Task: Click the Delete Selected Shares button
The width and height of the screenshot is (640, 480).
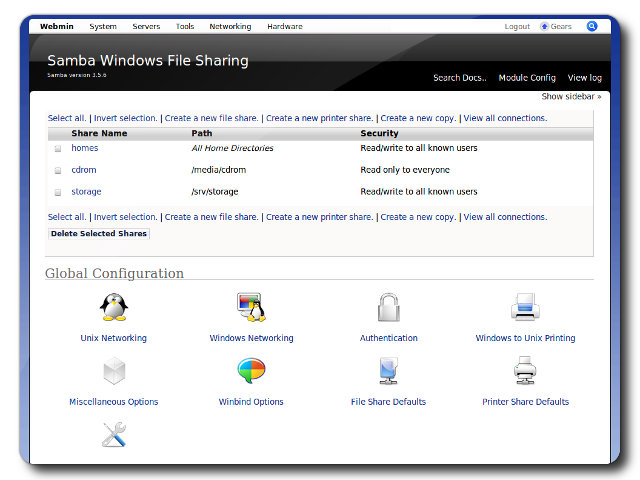Action: [x=99, y=234]
